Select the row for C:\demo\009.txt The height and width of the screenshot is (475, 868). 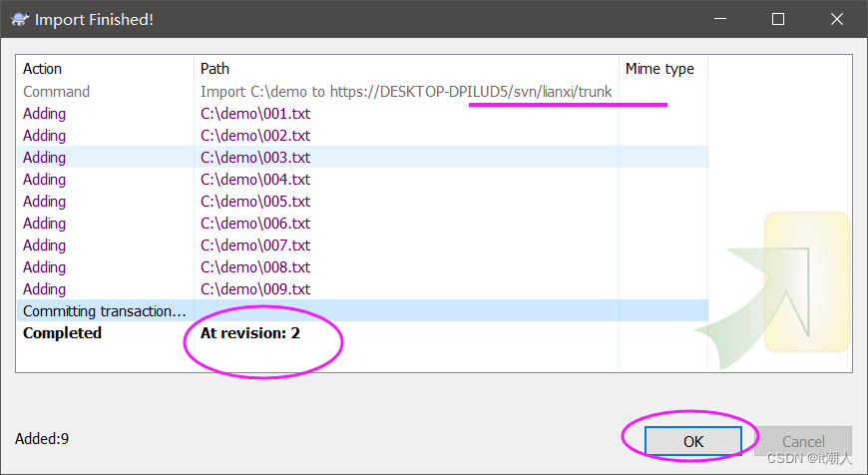click(x=362, y=289)
